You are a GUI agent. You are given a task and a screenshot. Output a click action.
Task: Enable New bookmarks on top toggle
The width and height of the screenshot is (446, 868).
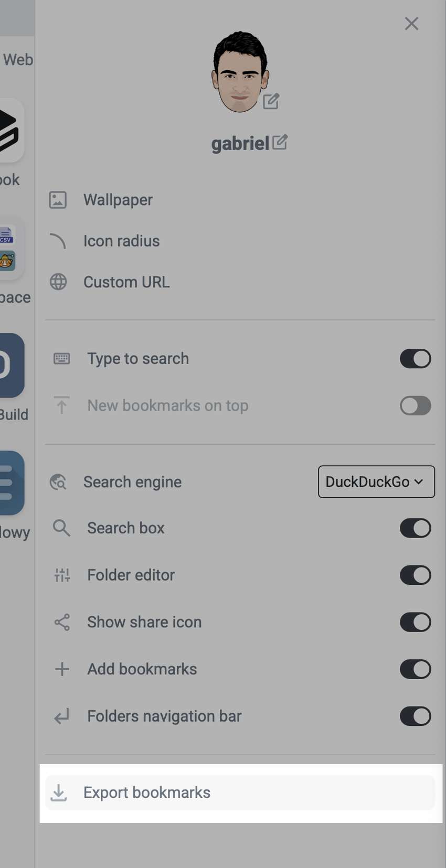(415, 405)
